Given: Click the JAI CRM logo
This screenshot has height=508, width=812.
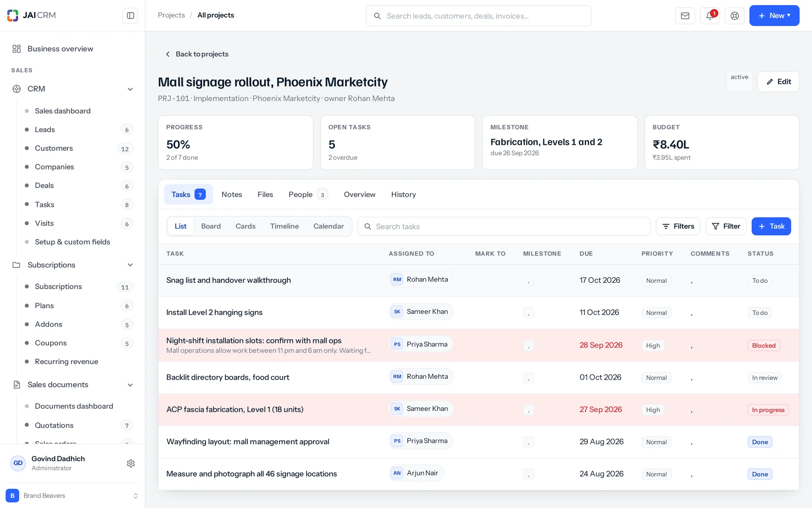Looking at the screenshot, I should point(31,15).
